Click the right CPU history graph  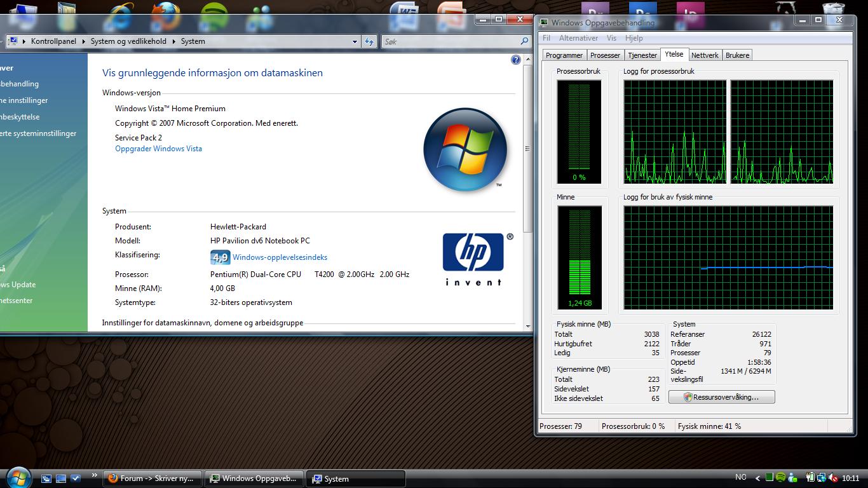pos(782,132)
